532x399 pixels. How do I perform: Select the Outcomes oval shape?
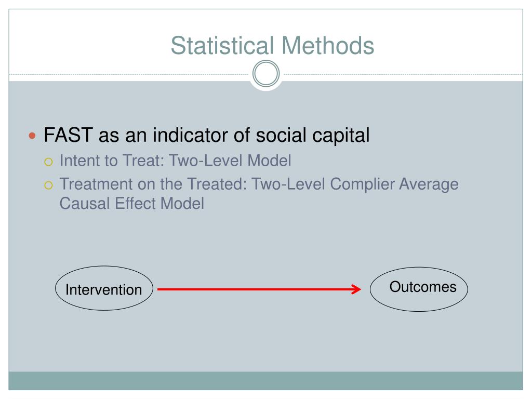[x=419, y=289]
